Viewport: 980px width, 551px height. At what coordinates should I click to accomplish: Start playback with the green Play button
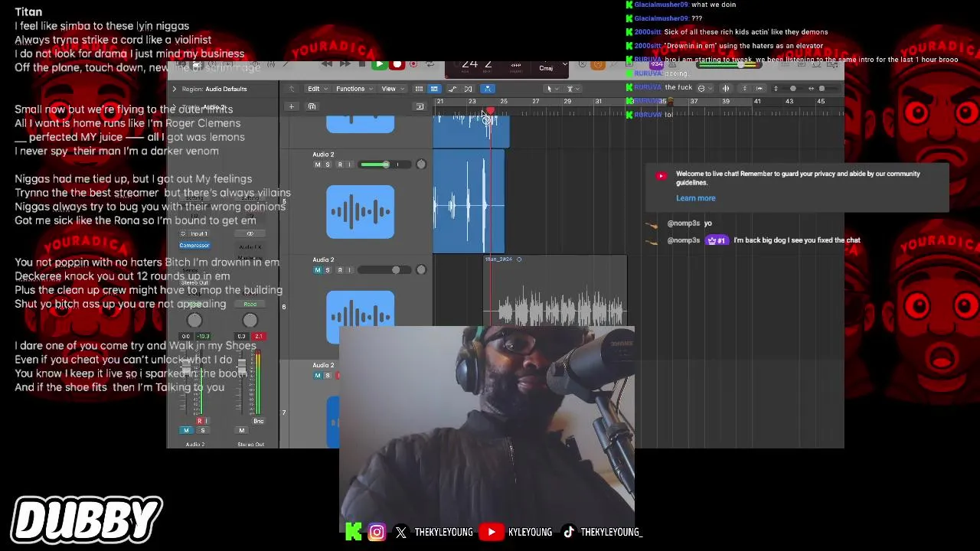[379, 65]
